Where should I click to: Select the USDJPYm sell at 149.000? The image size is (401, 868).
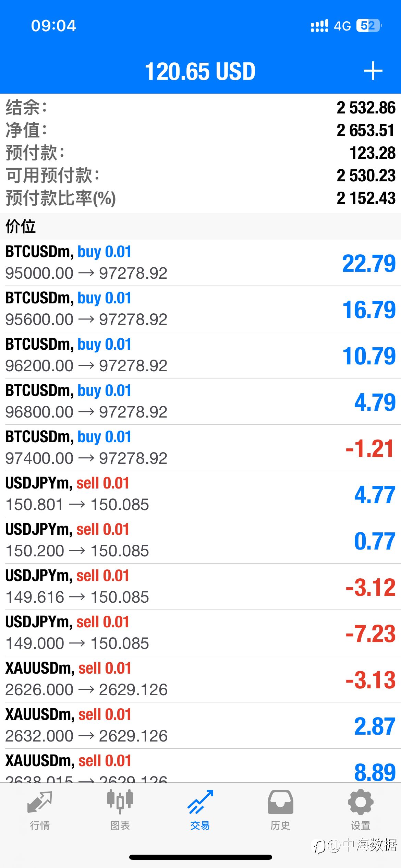click(200, 633)
